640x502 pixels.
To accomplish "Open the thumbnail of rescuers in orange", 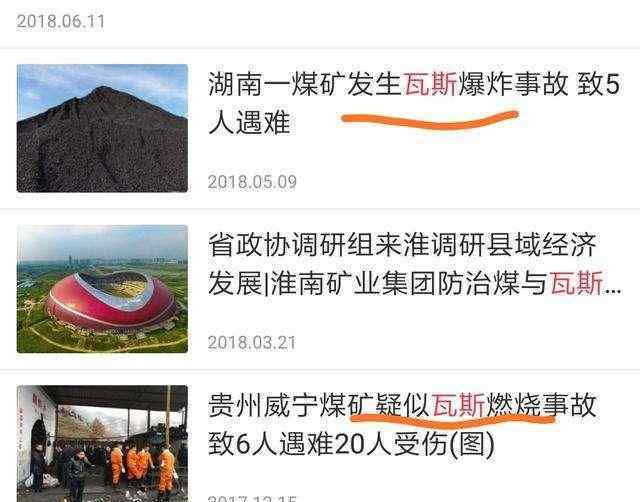I will tap(102, 444).
